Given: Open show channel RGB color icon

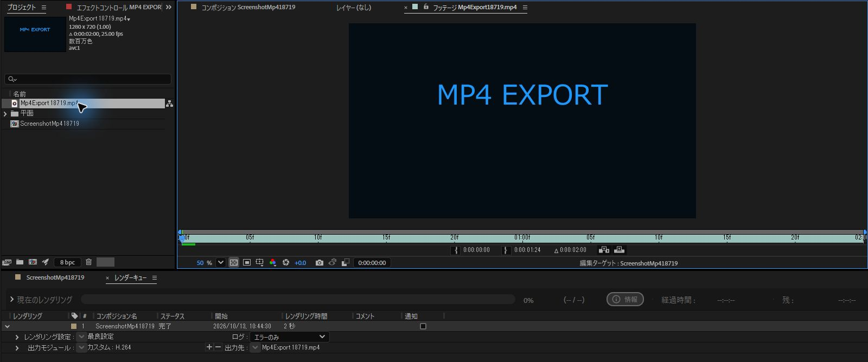Looking at the screenshot, I should click(x=273, y=262).
